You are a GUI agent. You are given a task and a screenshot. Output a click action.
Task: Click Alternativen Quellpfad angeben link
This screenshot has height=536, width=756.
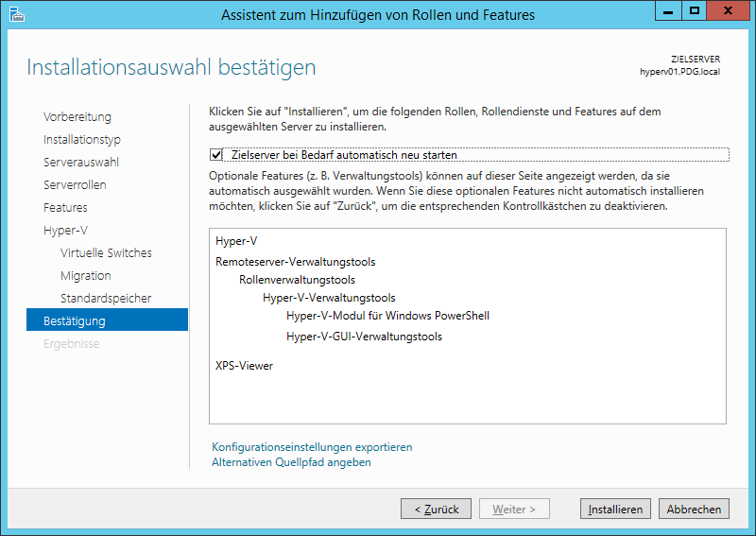tap(291, 462)
